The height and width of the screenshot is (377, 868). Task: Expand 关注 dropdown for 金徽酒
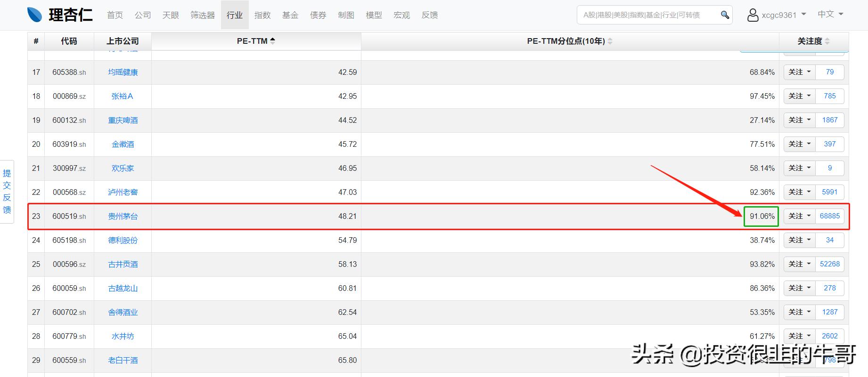pyautogui.click(x=800, y=144)
